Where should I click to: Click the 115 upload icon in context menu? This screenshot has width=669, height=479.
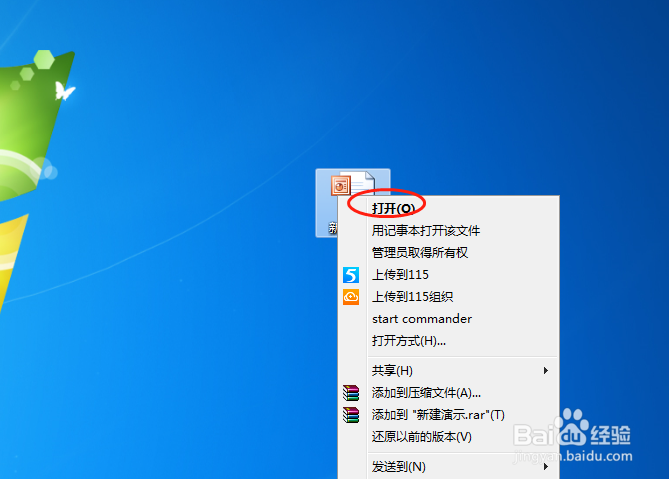(351, 275)
